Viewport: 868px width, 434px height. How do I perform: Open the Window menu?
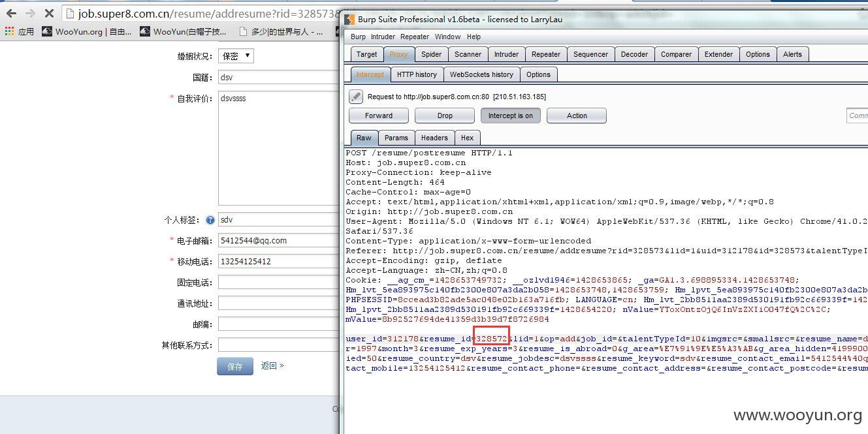(447, 37)
